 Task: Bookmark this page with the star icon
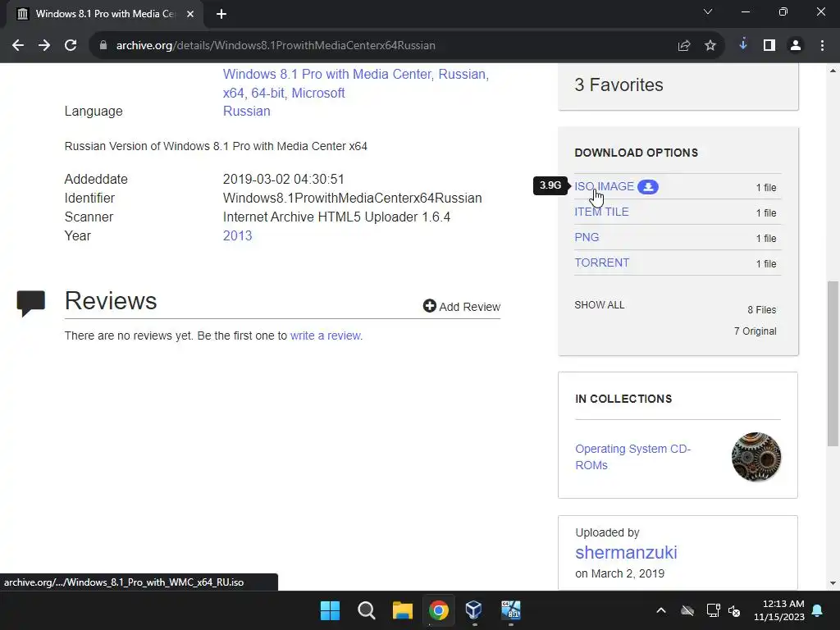pyautogui.click(x=710, y=46)
